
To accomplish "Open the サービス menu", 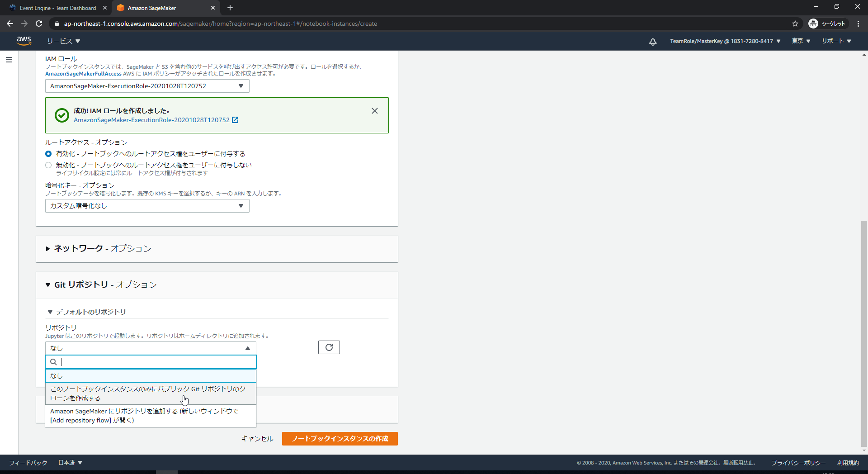I will [63, 41].
